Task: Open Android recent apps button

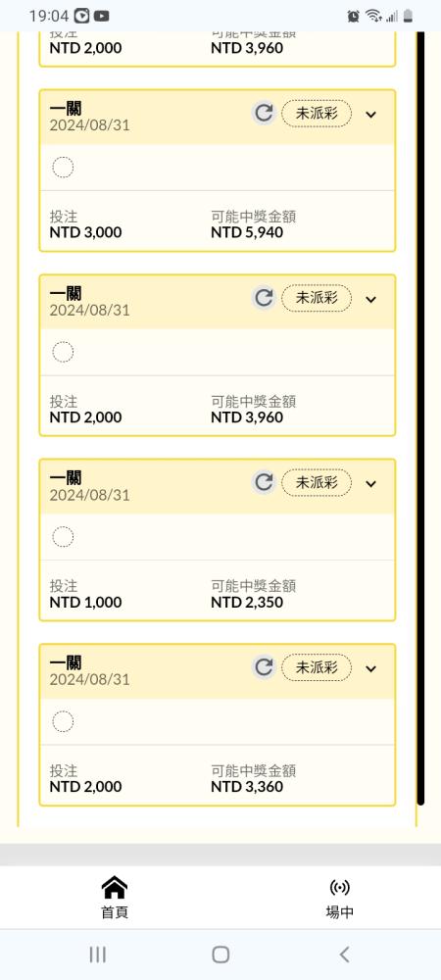Action: tap(97, 955)
